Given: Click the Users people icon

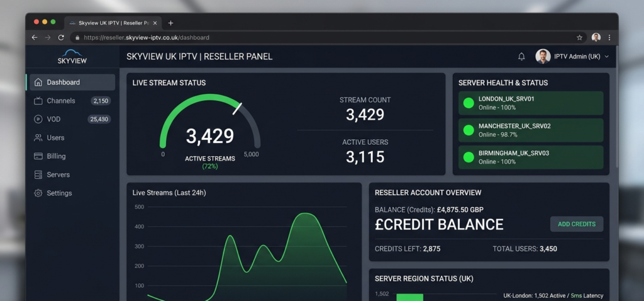Looking at the screenshot, I should click(x=38, y=138).
